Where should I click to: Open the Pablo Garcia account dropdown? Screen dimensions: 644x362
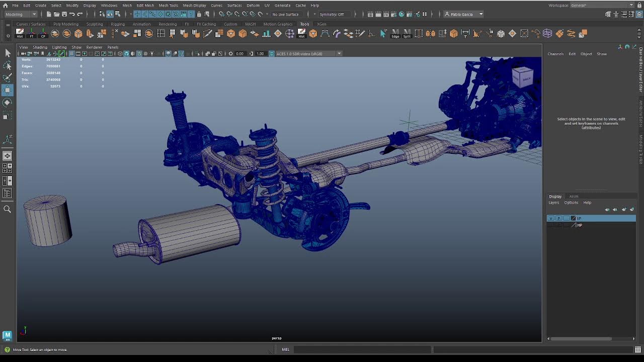click(463, 14)
